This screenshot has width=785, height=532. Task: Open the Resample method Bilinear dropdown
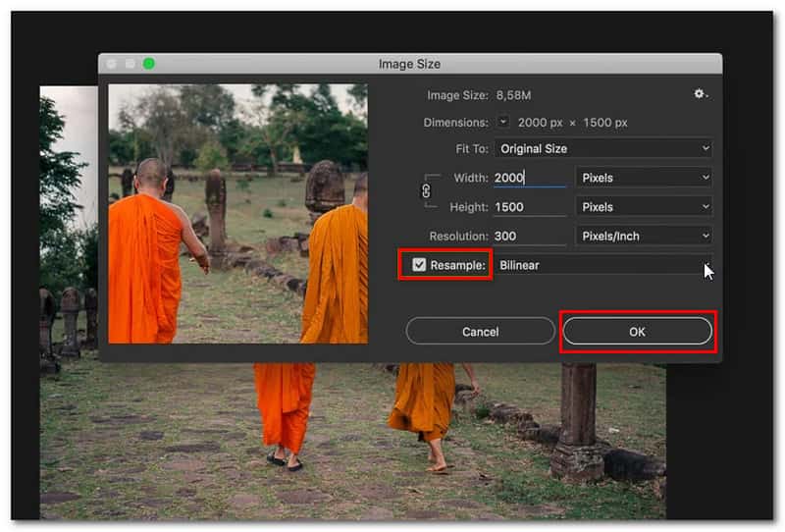[603, 265]
